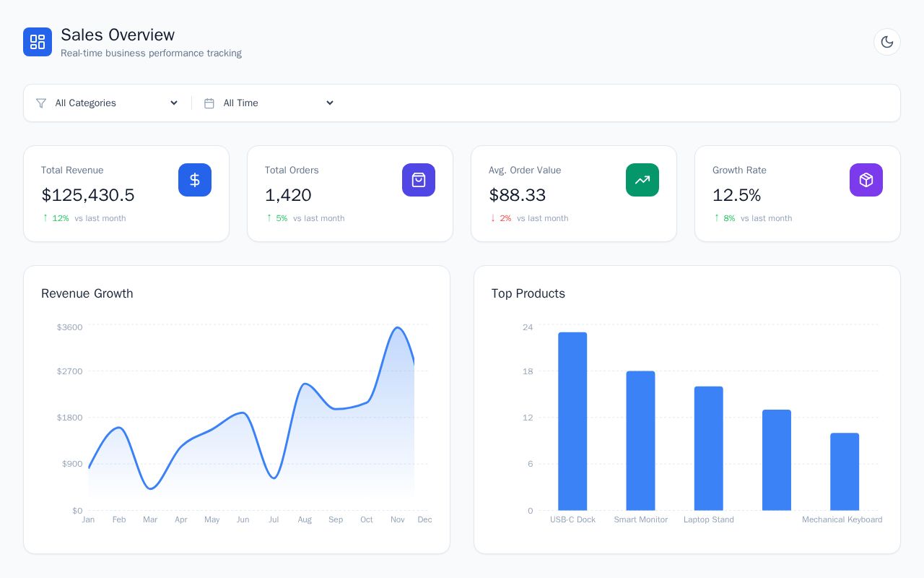The image size is (924, 578).
Task: Click the Aug label on the revenue chart axis
Action: 305,519
